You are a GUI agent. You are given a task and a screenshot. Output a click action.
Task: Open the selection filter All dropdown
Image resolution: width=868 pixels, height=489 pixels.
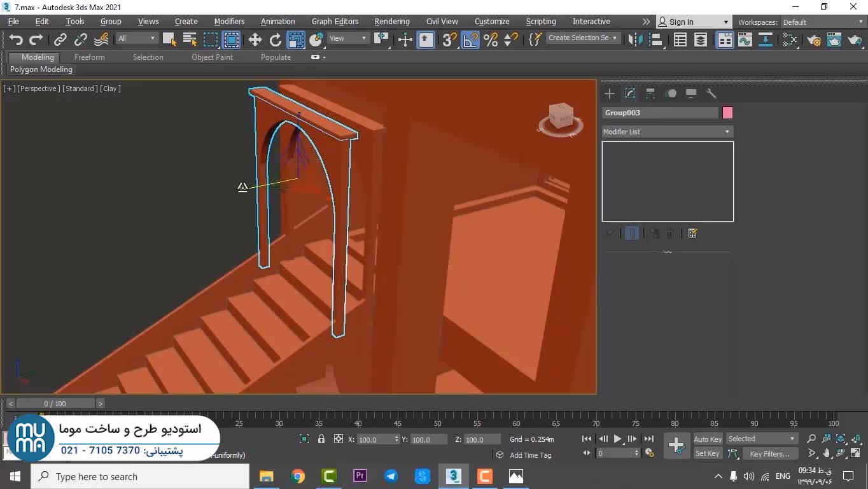click(136, 38)
